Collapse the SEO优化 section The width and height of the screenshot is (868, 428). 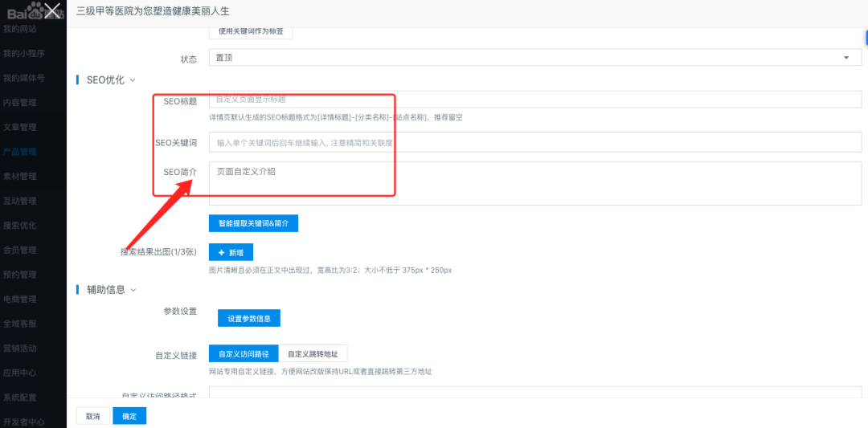133,79
